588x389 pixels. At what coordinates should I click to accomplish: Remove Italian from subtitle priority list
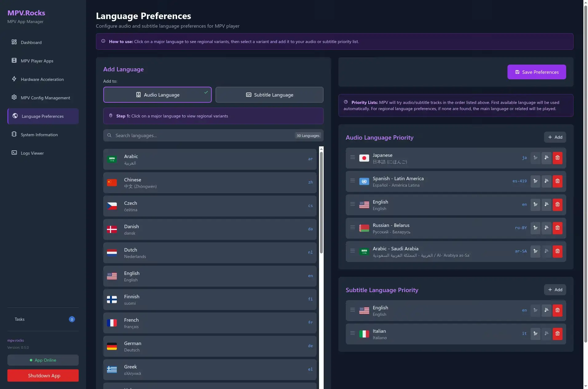(557, 334)
